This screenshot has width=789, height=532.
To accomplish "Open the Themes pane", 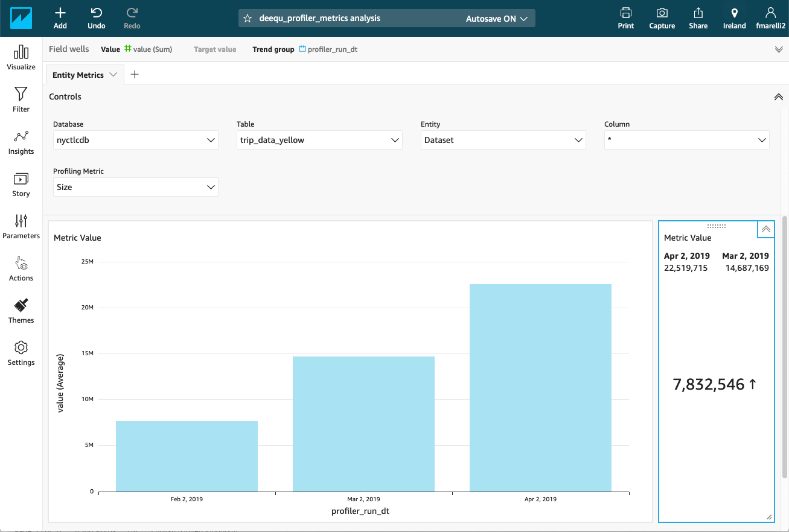I will [x=21, y=311].
